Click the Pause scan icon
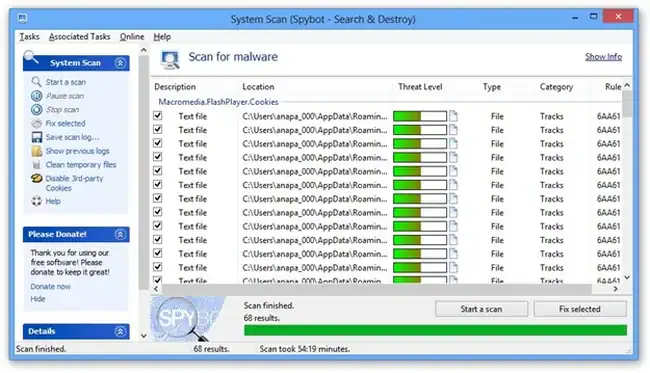650x373 pixels. pos(36,96)
